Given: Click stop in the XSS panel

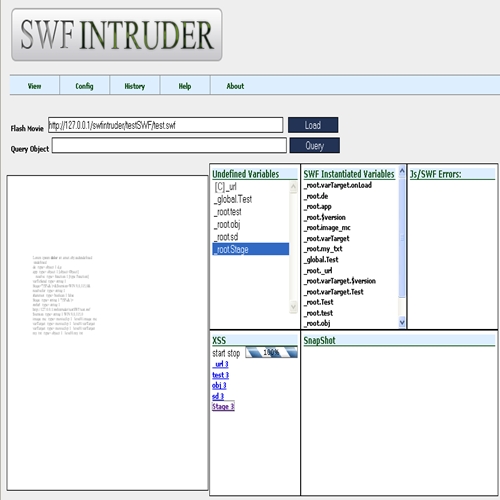Looking at the screenshot, I should point(234,353).
